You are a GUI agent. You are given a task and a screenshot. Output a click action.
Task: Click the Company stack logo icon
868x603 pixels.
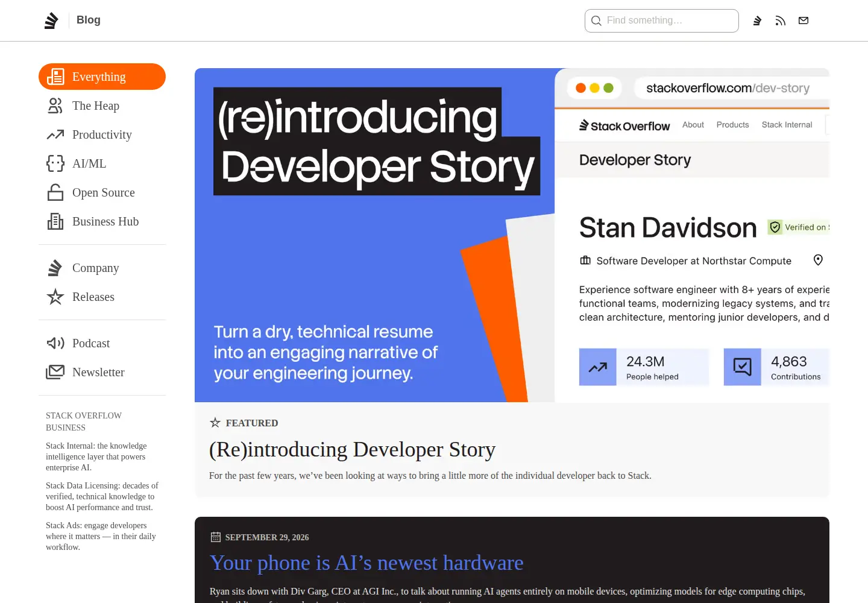[x=55, y=268]
